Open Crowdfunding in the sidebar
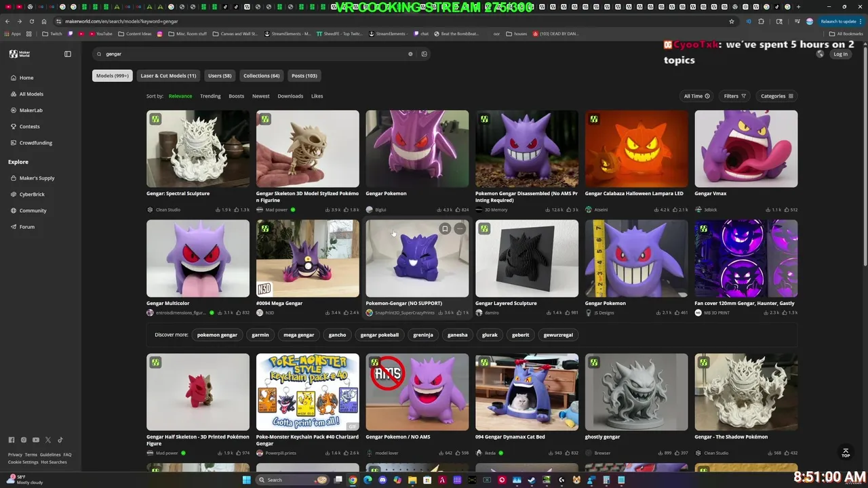The width and height of the screenshot is (868, 488). 31,143
